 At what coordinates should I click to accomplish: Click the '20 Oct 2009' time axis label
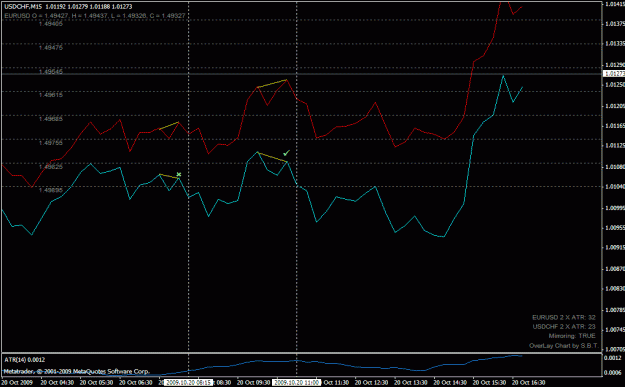coord(17,383)
